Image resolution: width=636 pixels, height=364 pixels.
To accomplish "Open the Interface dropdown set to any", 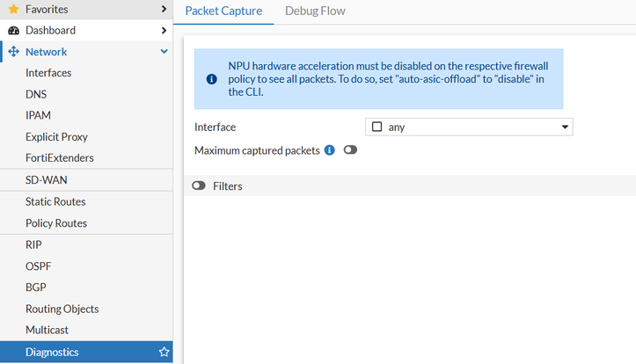I will pyautogui.click(x=468, y=127).
